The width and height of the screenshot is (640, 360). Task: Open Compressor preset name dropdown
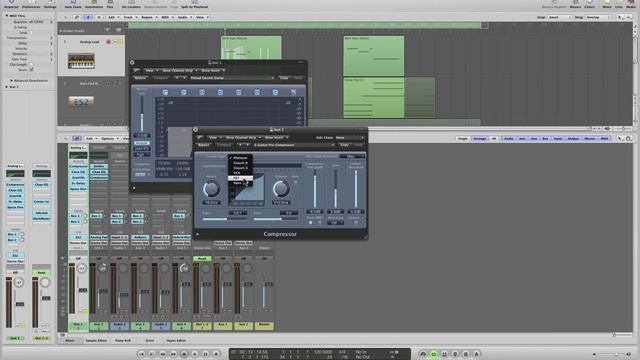(x=293, y=145)
